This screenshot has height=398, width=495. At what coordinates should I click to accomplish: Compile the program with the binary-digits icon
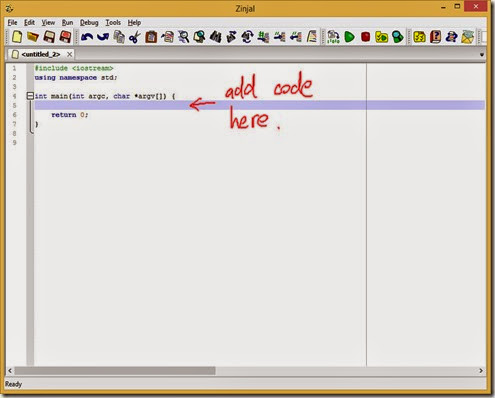pos(333,37)
